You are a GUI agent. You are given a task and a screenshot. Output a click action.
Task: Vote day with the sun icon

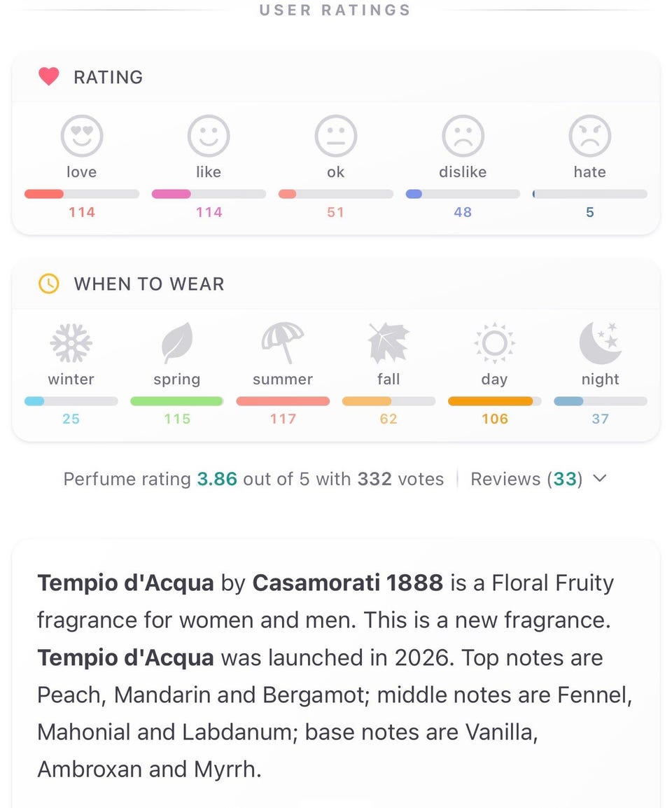pos(494,343)
